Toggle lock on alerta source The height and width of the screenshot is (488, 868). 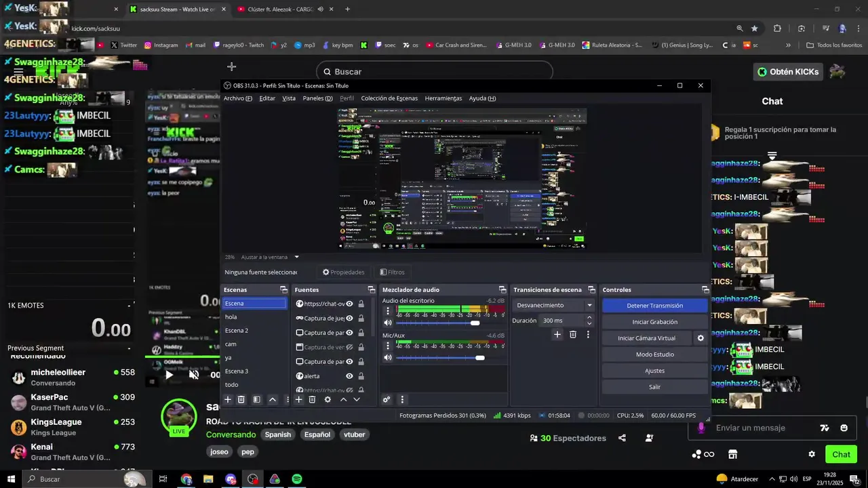pyautogui.click(x=361, y=376)
